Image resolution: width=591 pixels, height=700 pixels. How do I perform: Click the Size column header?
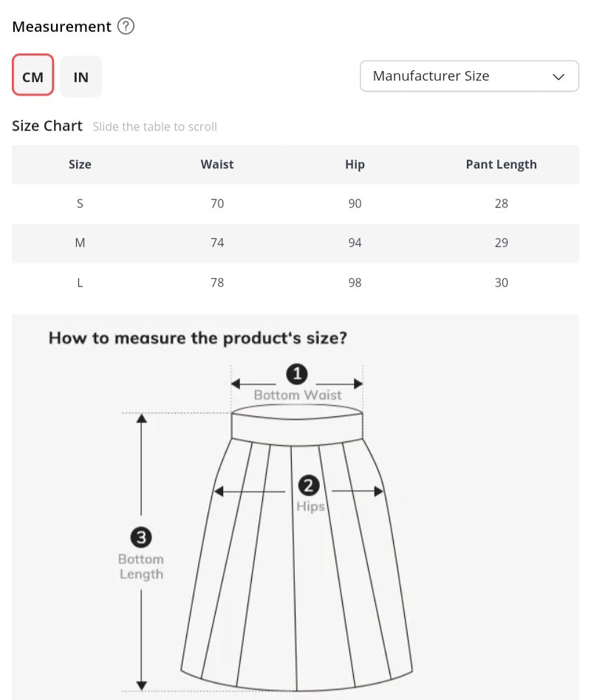tap(80, 164)
